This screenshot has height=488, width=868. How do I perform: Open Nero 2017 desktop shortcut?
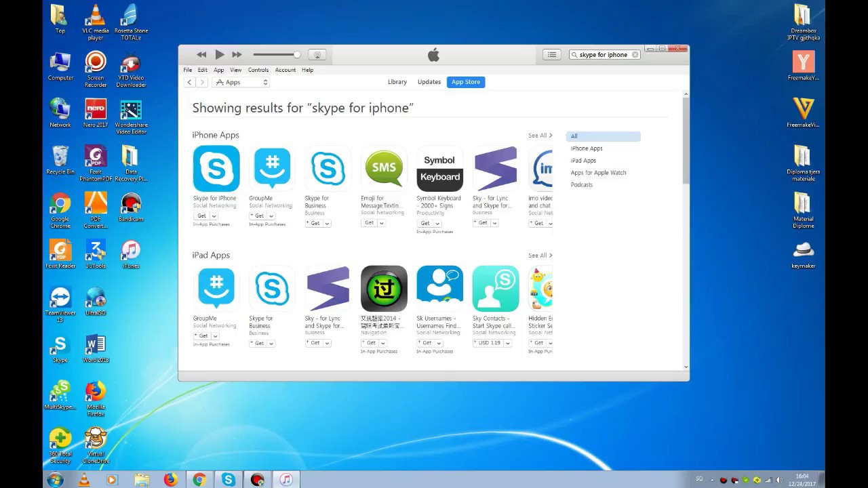coord(96,113)
